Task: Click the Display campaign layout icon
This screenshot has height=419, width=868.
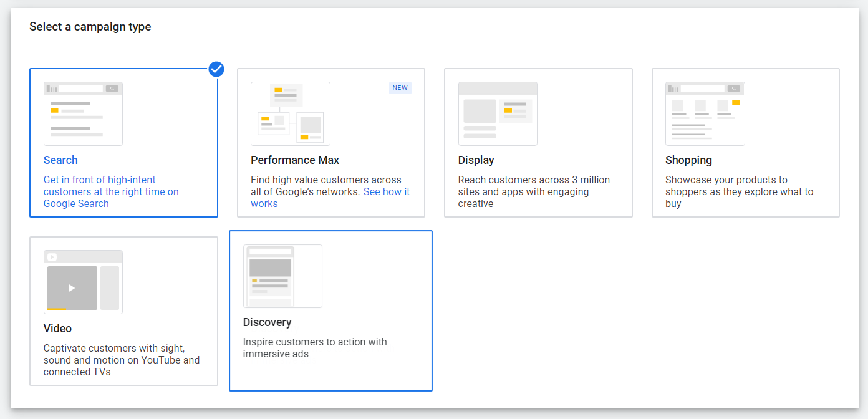Action: coord(497,113)
